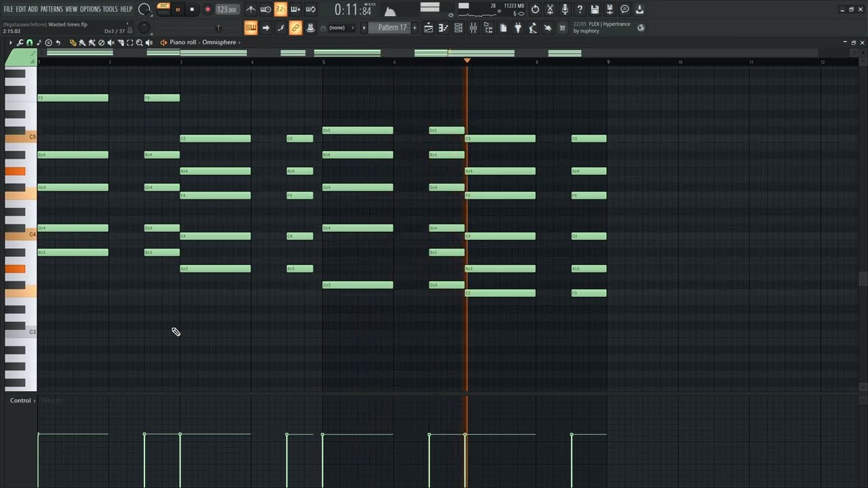The width and height of the screenshot is (868, 488).
Task: Select the Draw pencil tool in piano roll
Action: coord(73,43)
